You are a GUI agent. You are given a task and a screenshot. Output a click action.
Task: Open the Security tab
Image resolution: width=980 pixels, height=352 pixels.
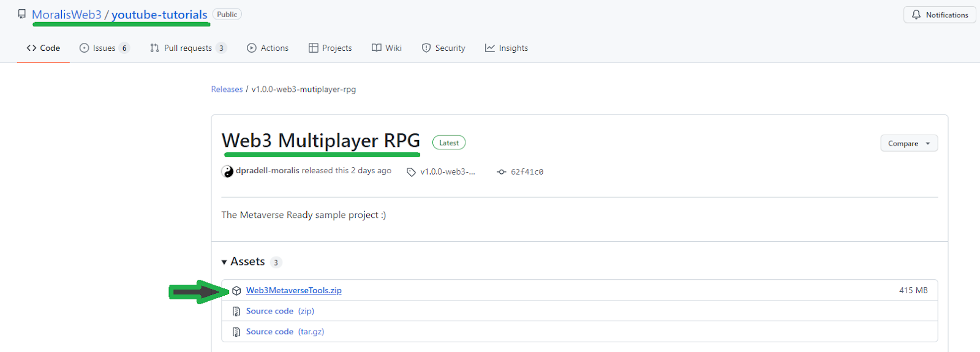pyautogui.click(x=443, y=48)
